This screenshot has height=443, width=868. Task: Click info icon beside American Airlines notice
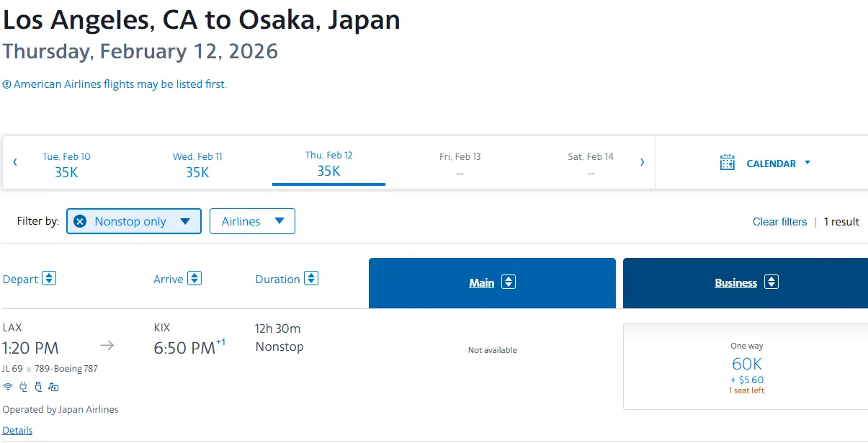pos(7,84)
